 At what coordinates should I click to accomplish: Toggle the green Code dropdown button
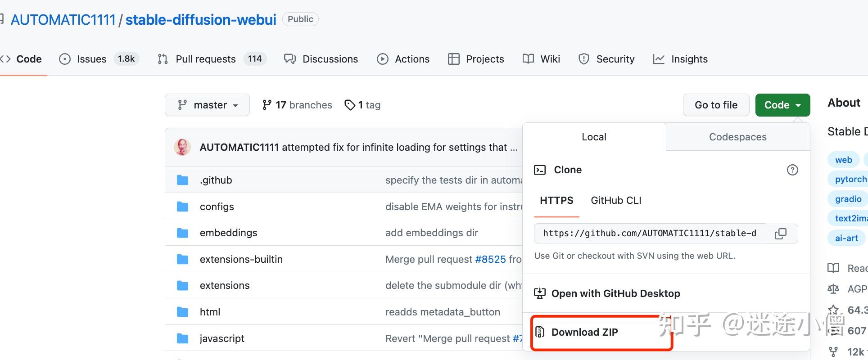tap(782, 105)
